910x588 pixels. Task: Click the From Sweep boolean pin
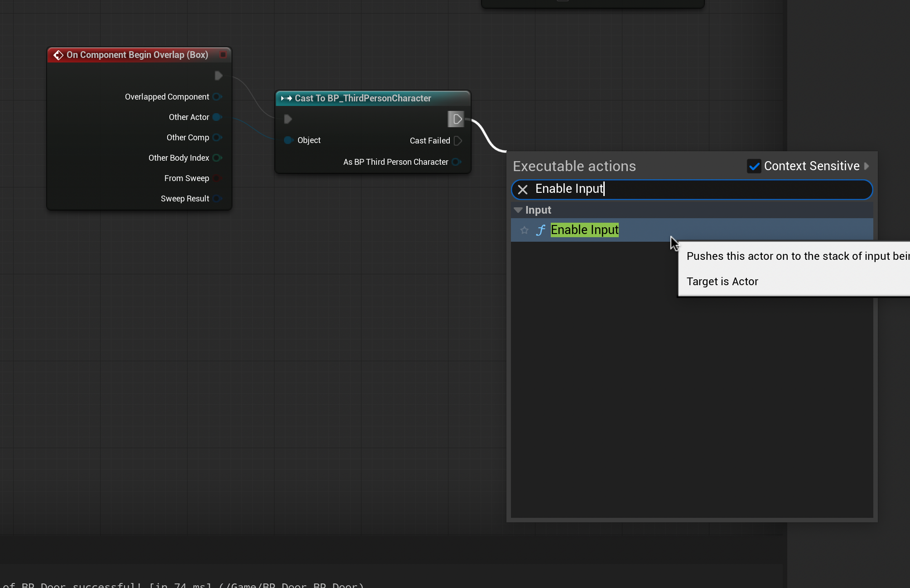(x=217, y=178)
